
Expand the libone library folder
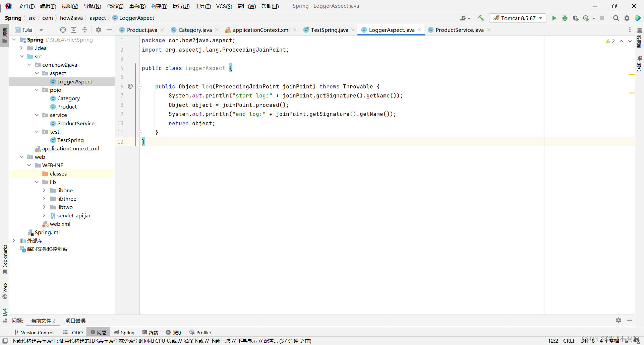click(44, 190)
